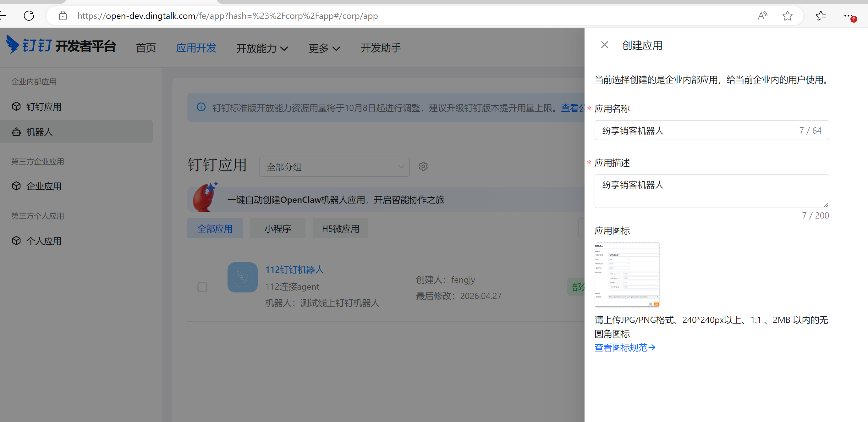Viewport: 868px width, 422px height.
Task: Expand the 更多 menu
Action: pyautogui.click(x=324, y=48)
